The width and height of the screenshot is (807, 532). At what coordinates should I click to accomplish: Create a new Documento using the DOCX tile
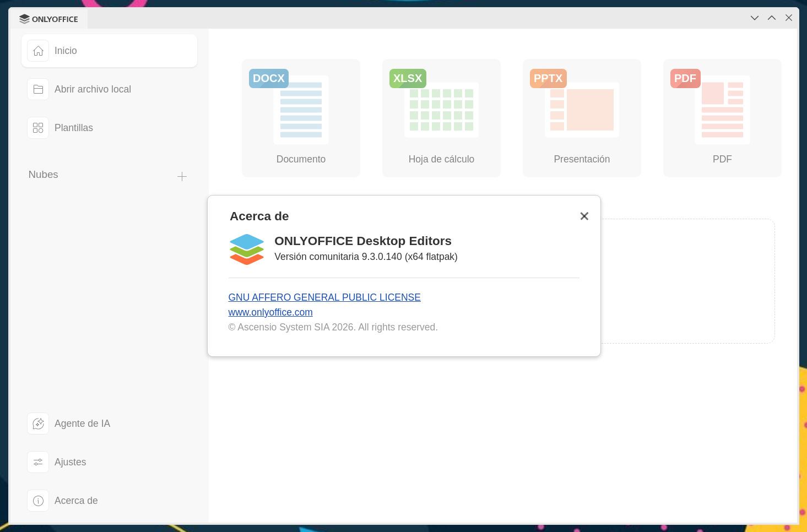(x=301, y=118)
